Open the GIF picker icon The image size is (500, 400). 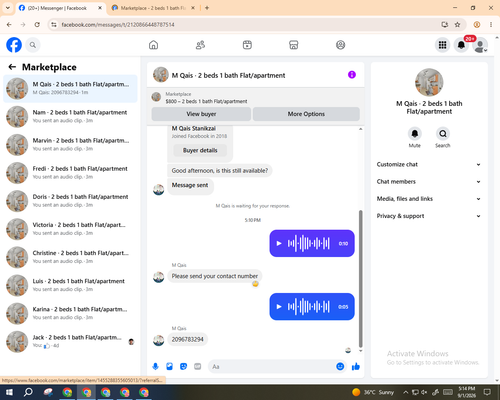[198, 367]
